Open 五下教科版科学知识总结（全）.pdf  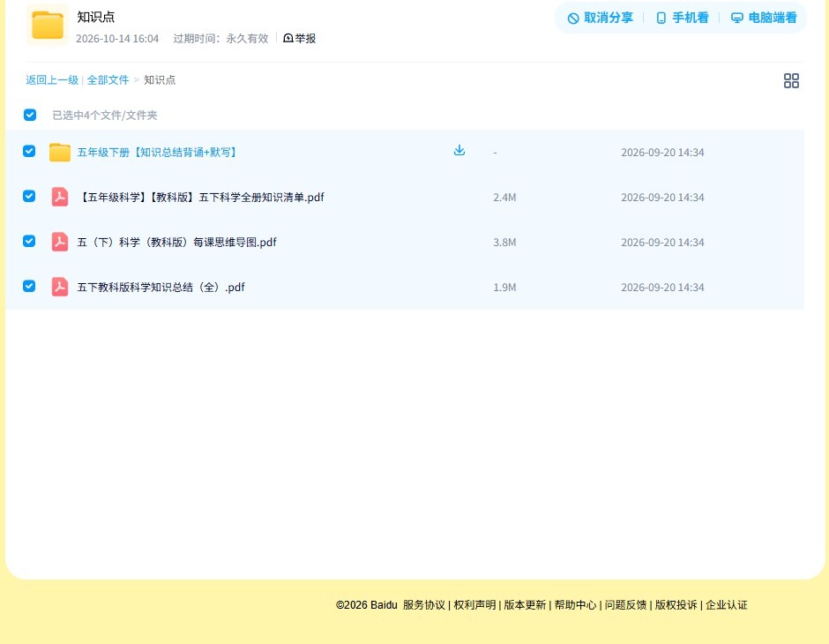pyautogui.click(x=161, y=287)
